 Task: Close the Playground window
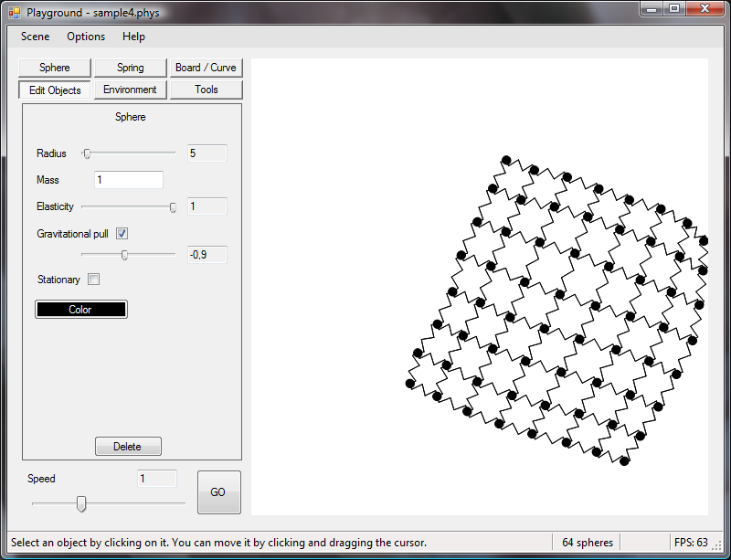[x=705, y=8]
